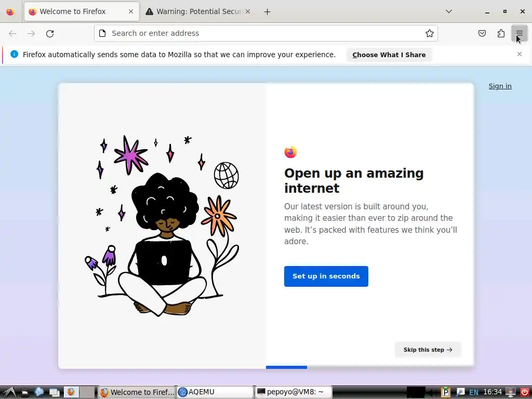532x399 pixels.
Task: Go forward one page
Action: [31, 33]
